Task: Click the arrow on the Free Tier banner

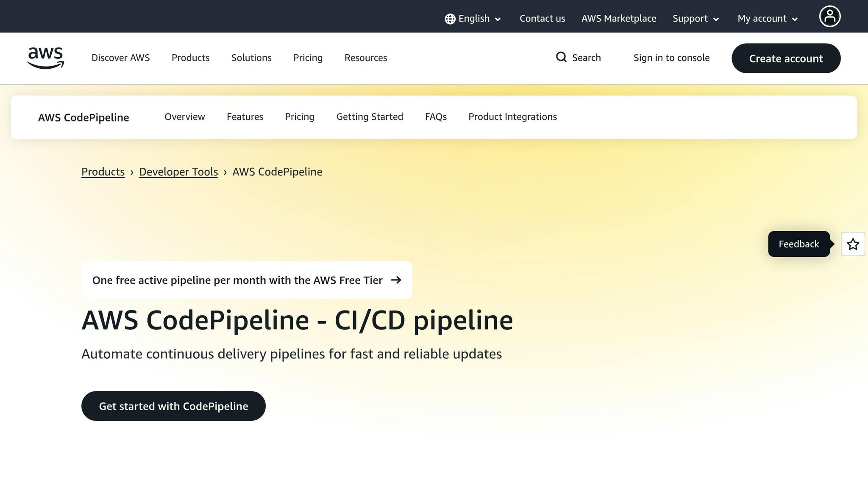Action: (397, 280)
